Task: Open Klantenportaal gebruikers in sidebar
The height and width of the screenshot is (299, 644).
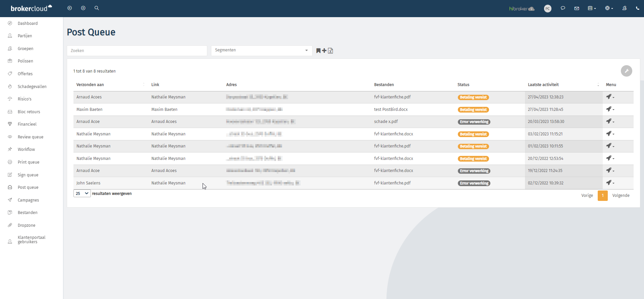Action: tap(32, 240)
